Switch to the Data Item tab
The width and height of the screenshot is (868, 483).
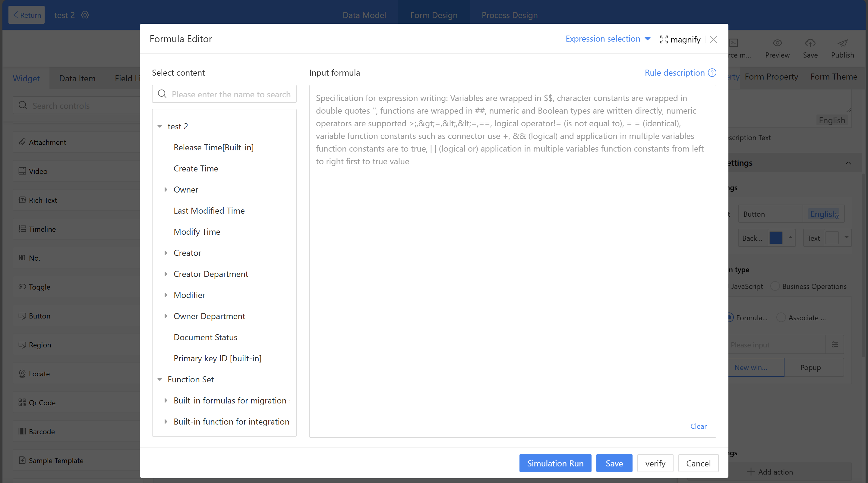click(x=77, y=78)
